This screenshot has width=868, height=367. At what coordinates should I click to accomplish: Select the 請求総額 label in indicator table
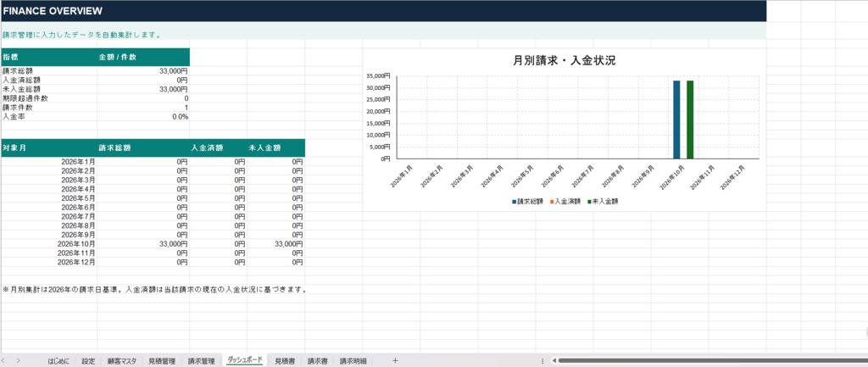(x=48, y=71)
